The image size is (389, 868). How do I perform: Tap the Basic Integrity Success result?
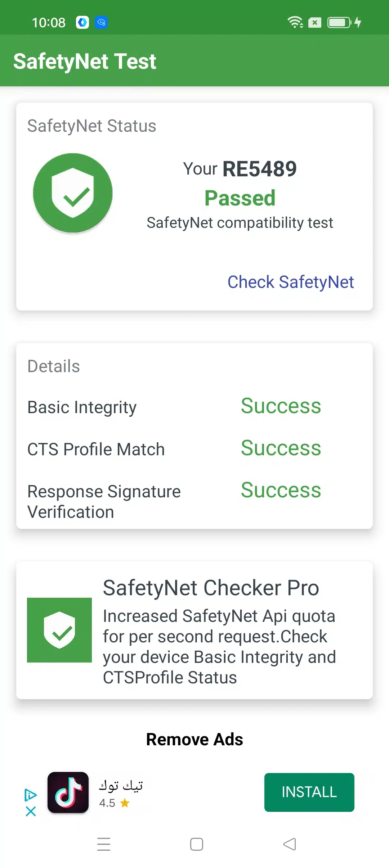click(281, 406)
